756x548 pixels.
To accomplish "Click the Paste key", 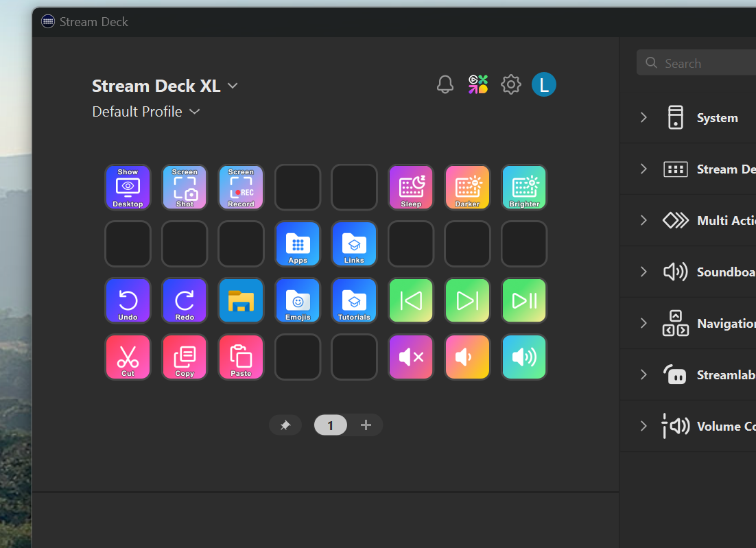I will [x=241, y=357].
